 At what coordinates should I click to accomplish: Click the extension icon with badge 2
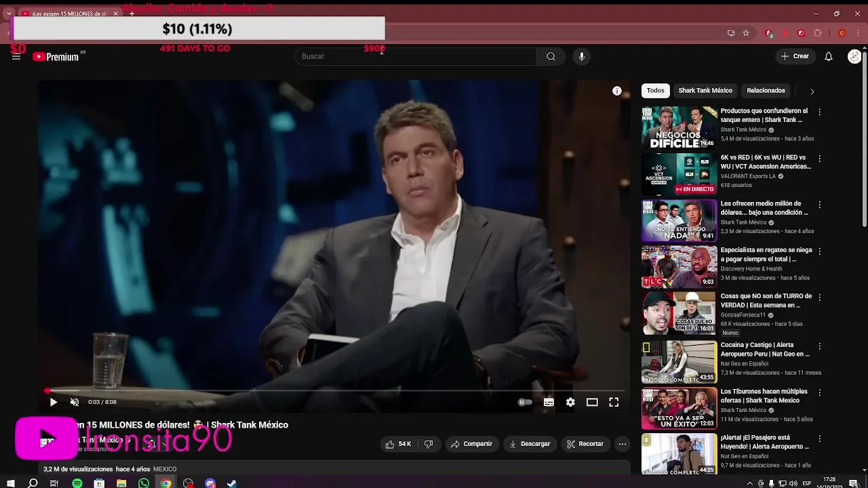click(769, 33)
